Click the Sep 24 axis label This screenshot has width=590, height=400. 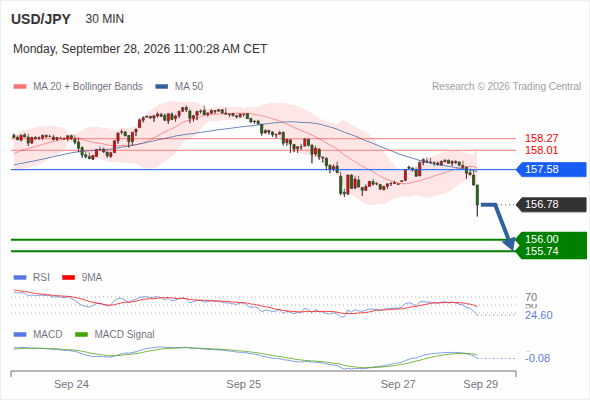point(71,384)
